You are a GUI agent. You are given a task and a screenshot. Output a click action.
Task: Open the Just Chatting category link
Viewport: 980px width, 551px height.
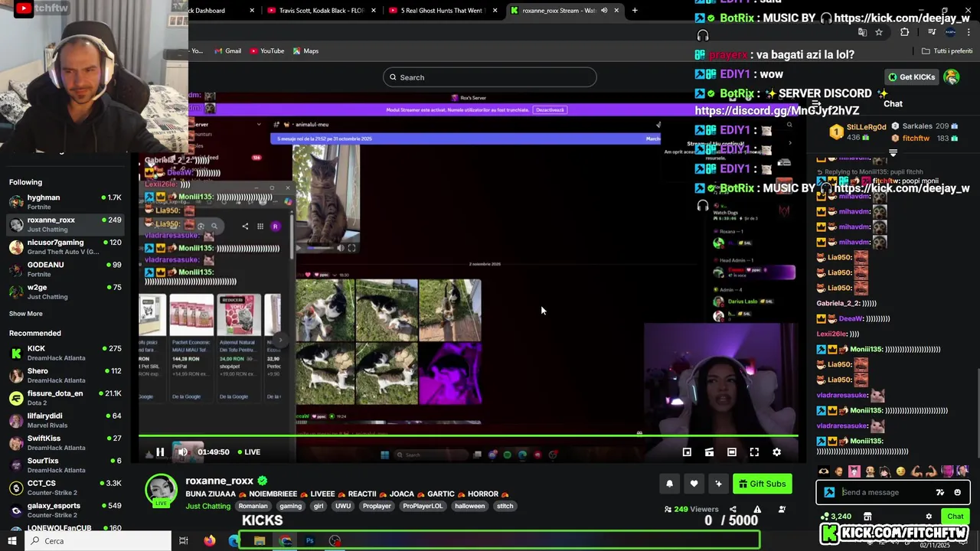click(x=207, y=506)
